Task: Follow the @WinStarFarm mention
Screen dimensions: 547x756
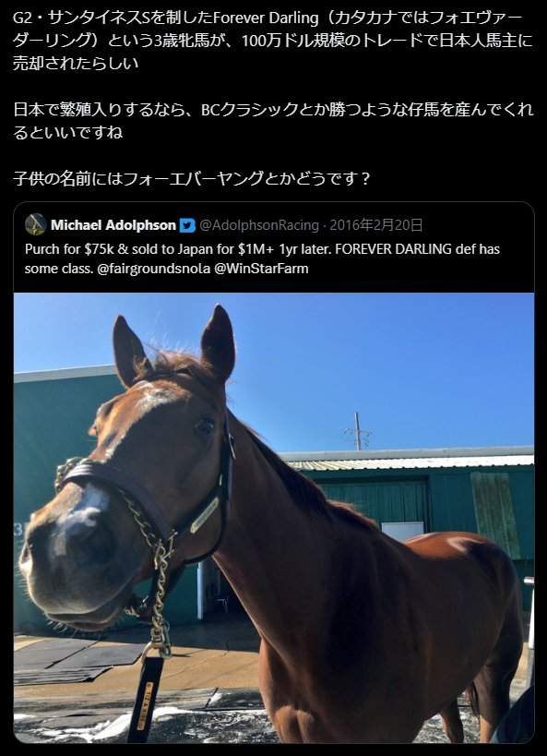Action: 261,269
